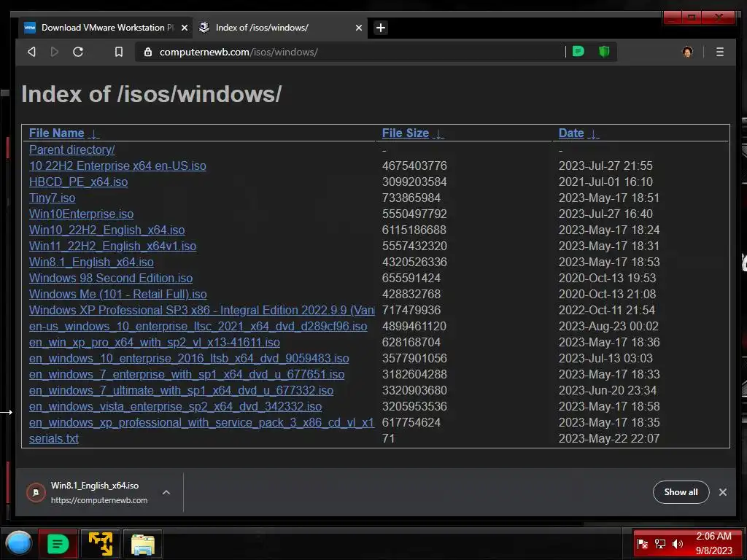
Task: Download en_win_xp_pro_x64_with_sp2 iso
Action: coord(155,343)
